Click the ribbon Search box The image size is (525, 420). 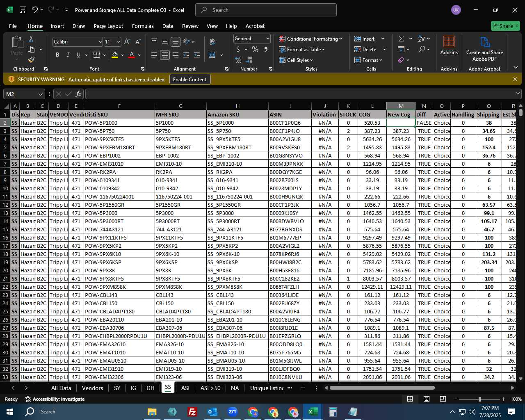tap(266, 10)
